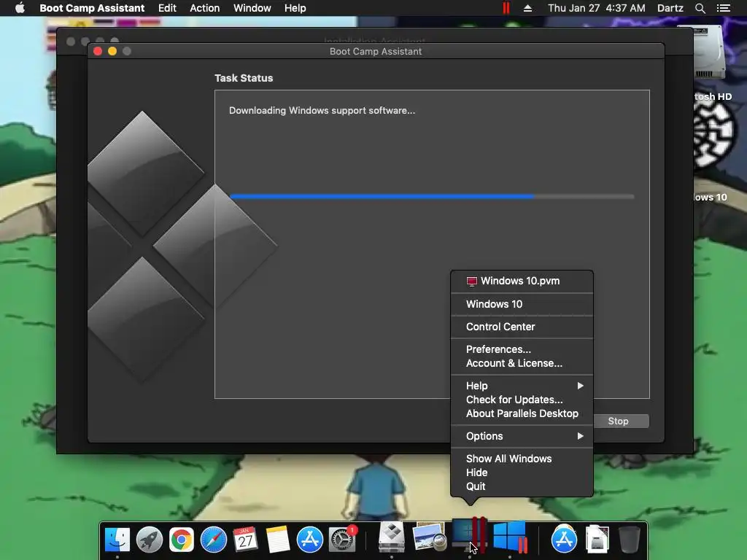Open Trash in the dock
The image size is (747, 560).
coord(630,540)
